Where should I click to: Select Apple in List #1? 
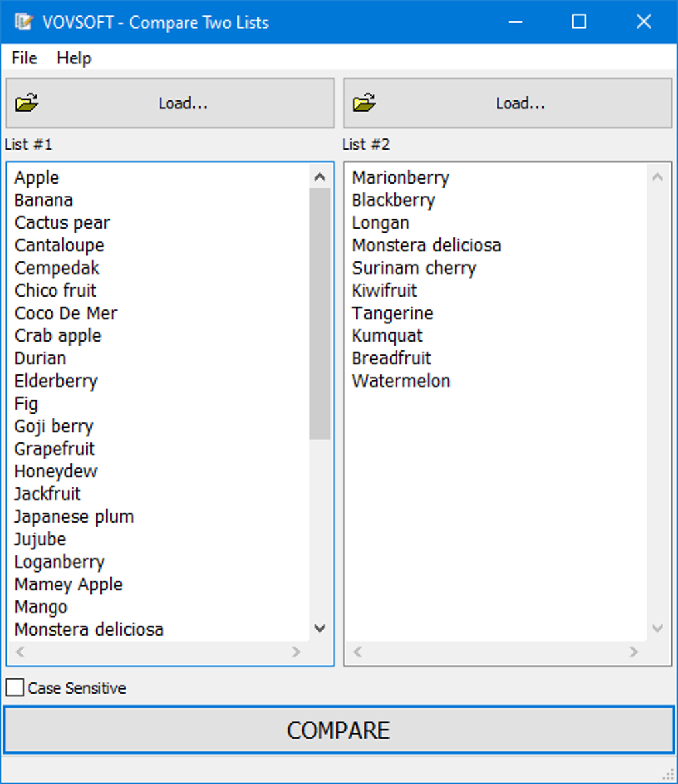point(36,178)
